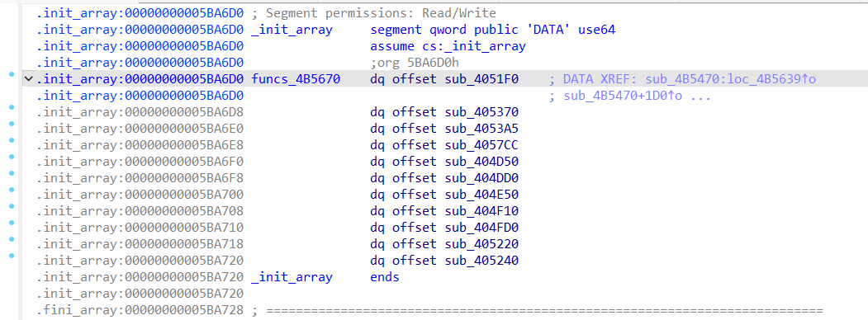This screenshot has height=320, width=868.
Task: Go to sub_4057CC offset target
Action: click(x=481, y=145)
